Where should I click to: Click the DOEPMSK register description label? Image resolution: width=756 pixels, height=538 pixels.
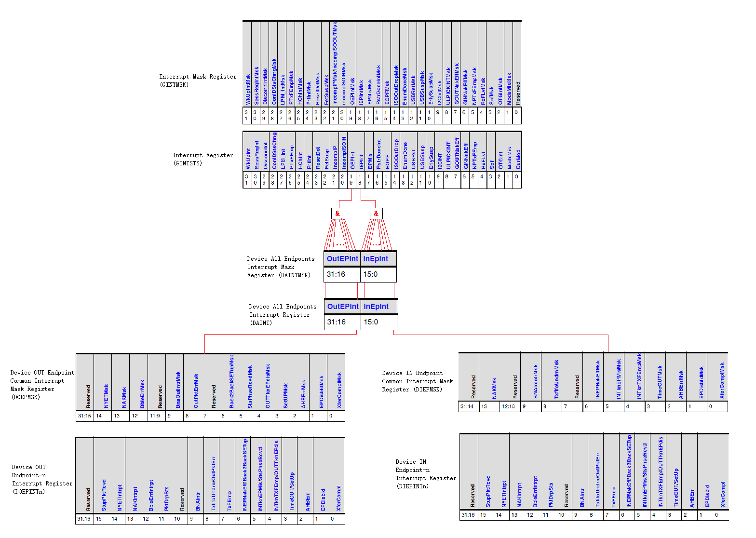(x=42, y=385)
